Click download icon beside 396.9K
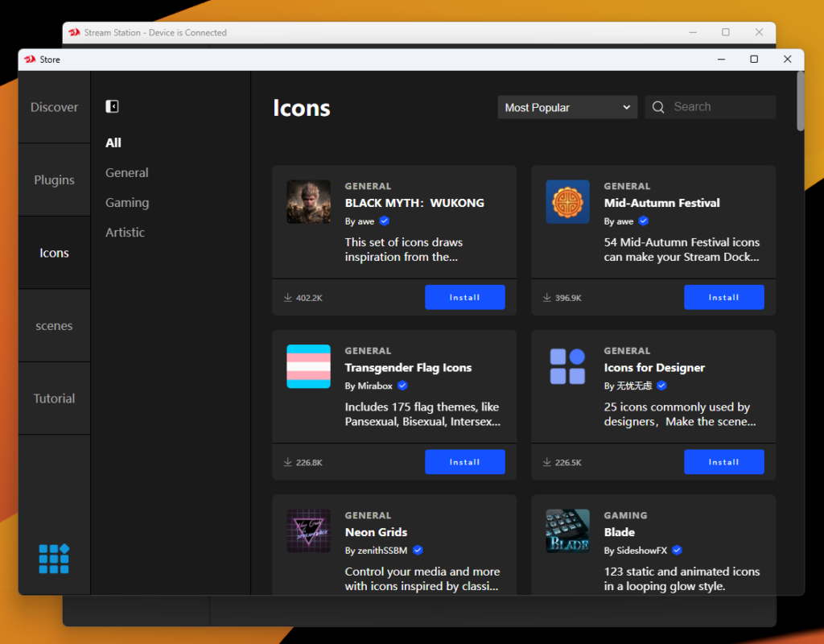Viewport: 824px width, 644px height. [547, 298]
